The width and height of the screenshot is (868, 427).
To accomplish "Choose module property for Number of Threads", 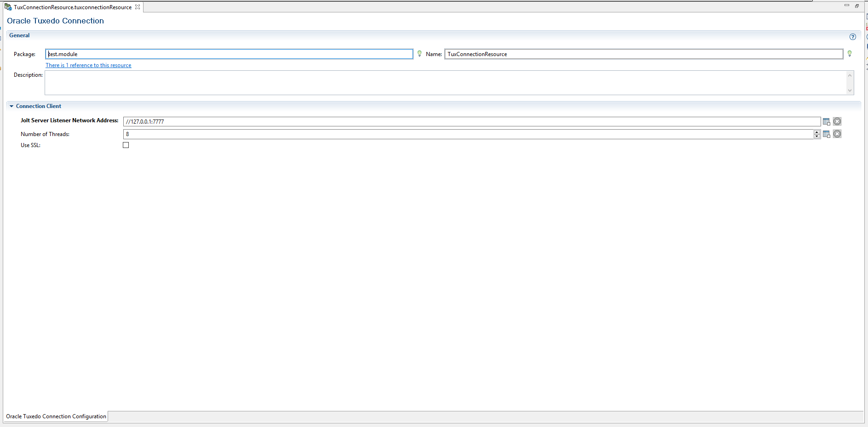I will [x=826, y=134].
